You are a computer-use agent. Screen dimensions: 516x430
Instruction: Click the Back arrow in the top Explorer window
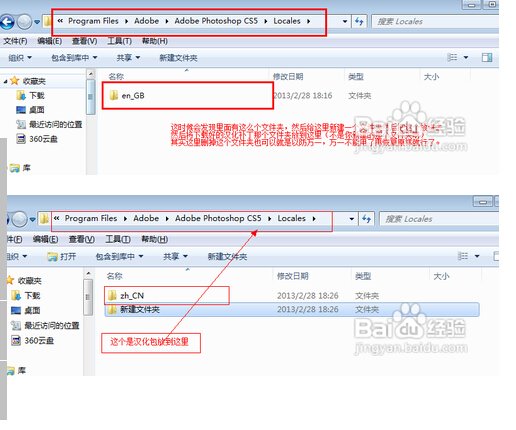click(7, 22)
